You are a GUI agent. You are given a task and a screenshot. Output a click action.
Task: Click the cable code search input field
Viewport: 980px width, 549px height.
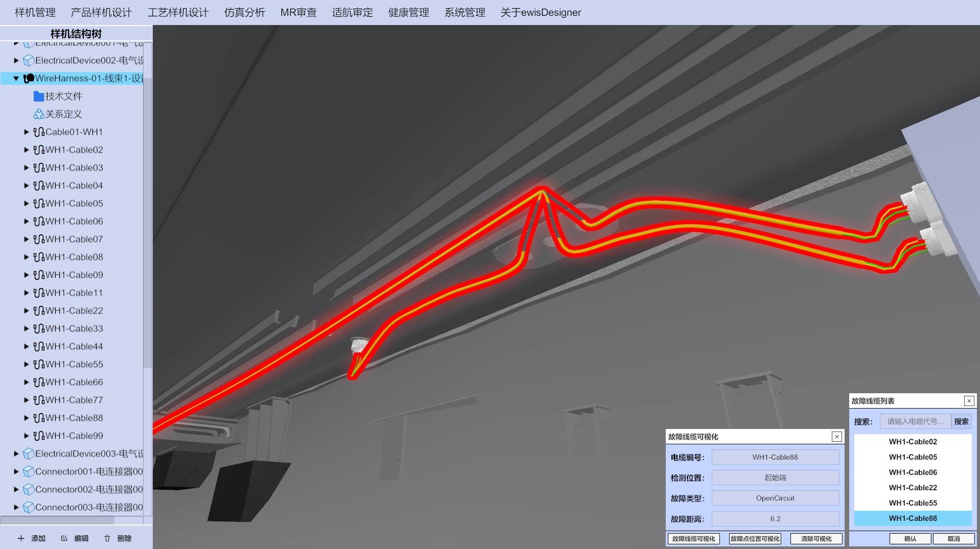click(x=915, y=421)
